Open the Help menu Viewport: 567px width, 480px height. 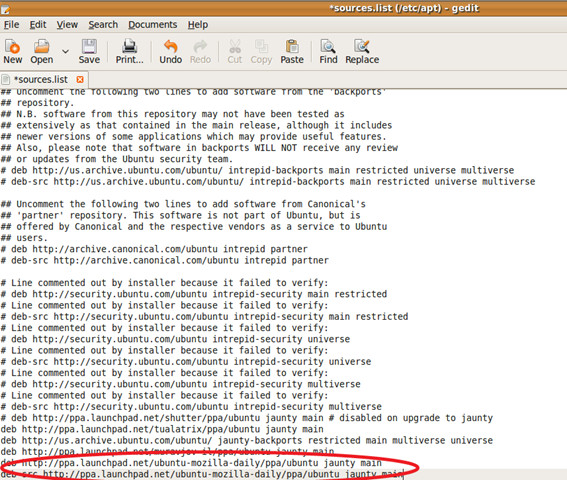pyautogui.click(x=197, y=25)
